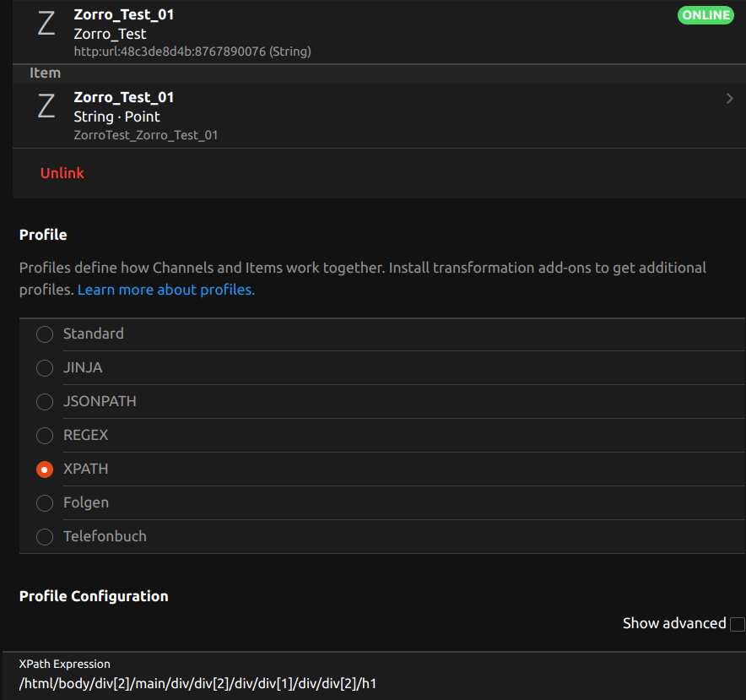746x700 pixels.
Task: Select the JINJA profile option
Action: (x=45, y=368)
